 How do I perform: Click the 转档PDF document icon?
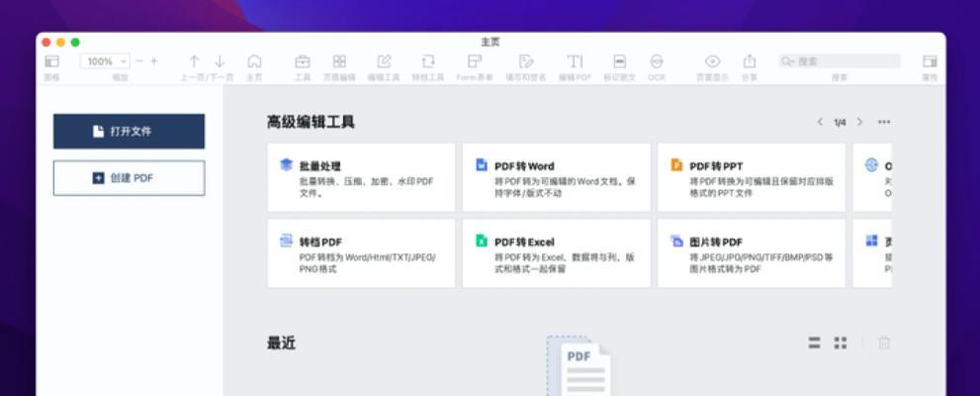[x=286, y=241]
